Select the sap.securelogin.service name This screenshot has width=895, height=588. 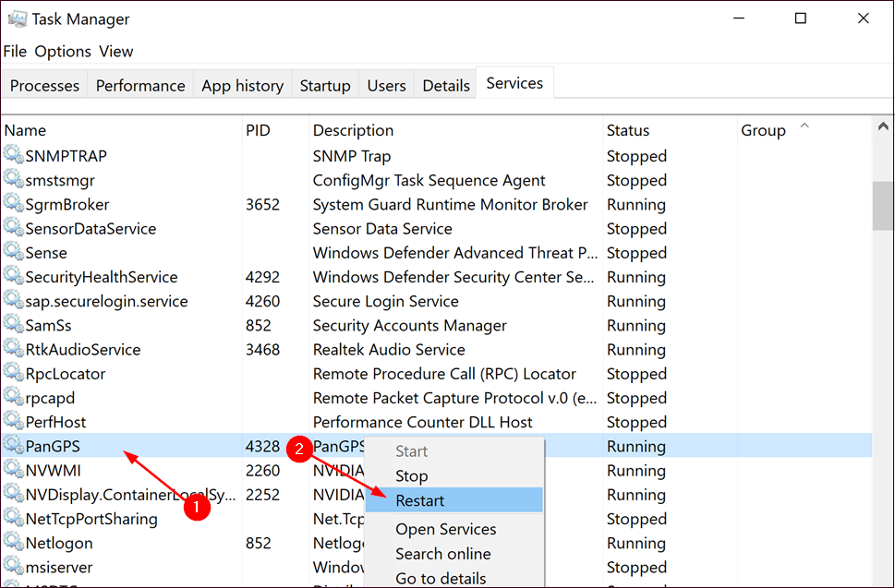[x=107, y=301]
